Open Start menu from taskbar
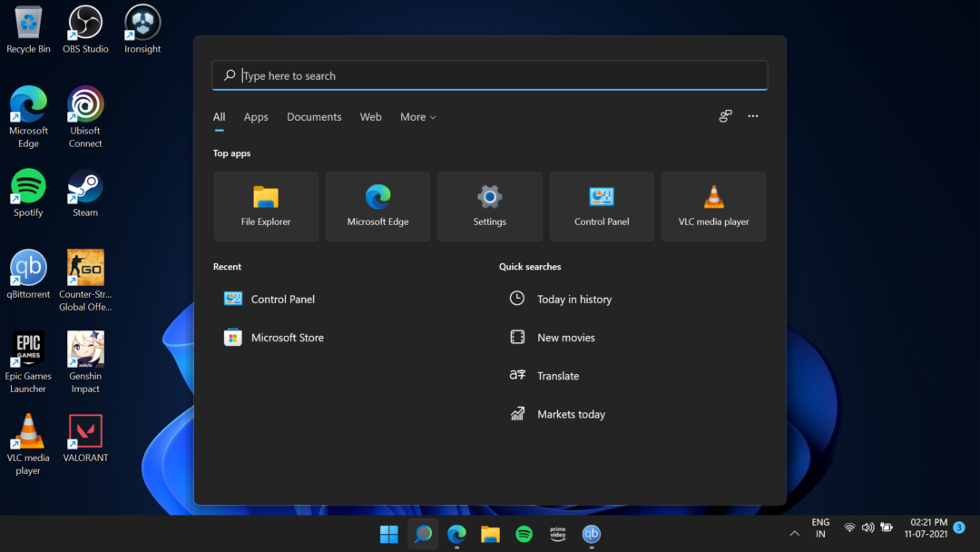 point(388,534)
